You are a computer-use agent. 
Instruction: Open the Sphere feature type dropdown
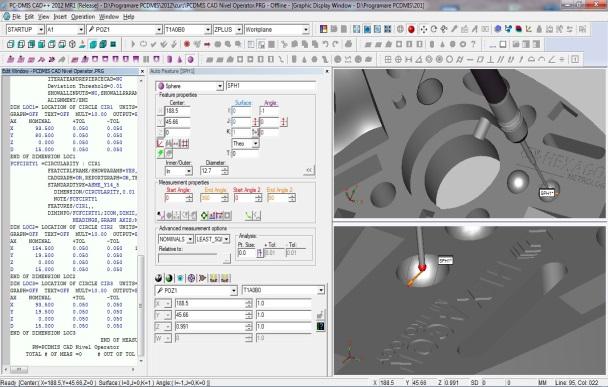(190, 86)
